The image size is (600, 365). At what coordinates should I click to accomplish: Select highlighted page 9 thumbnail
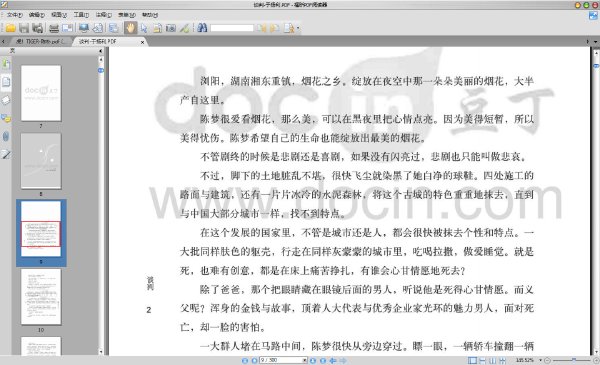point(41,229)
